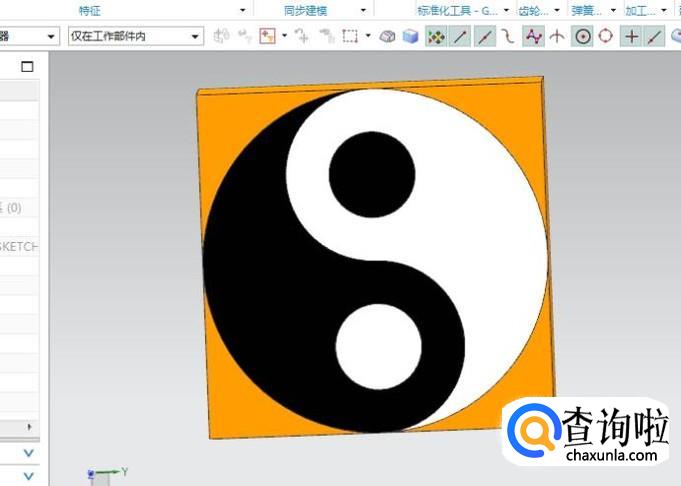Open the 齿轮 ribbon group
The height and width of the screenshot is (486, 681).
(x=530, y=10)
